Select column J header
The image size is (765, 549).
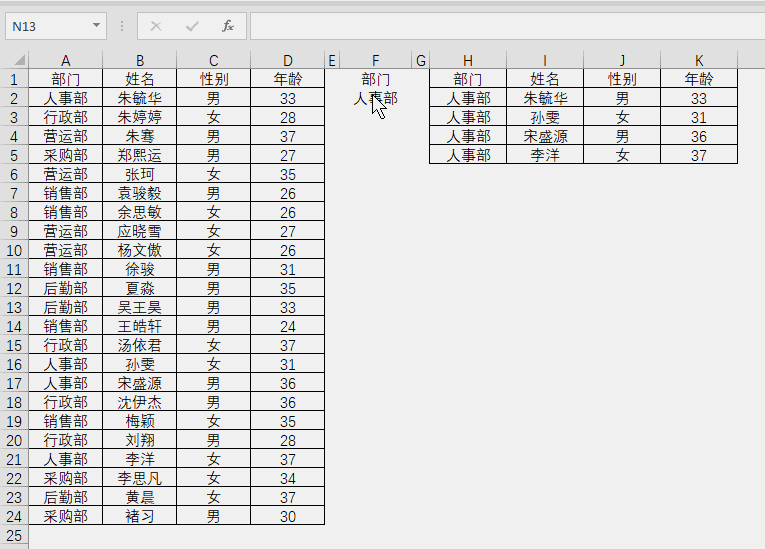(x=622, y=61)
